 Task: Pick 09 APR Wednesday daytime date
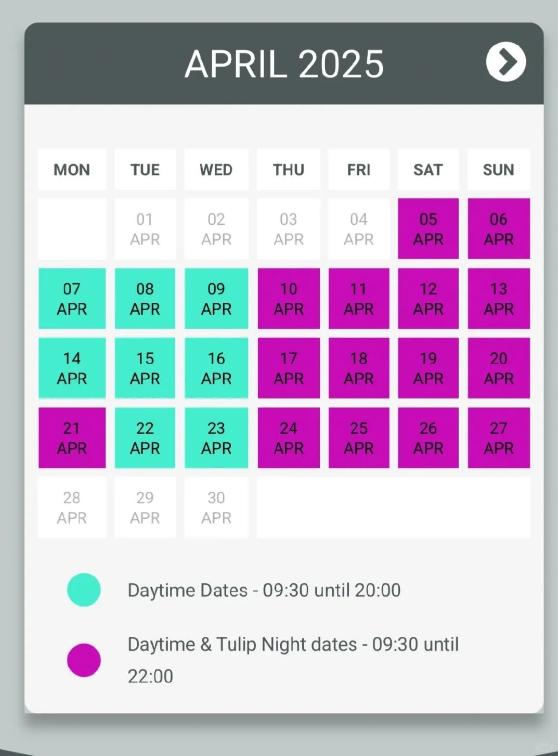coord(216,299)
